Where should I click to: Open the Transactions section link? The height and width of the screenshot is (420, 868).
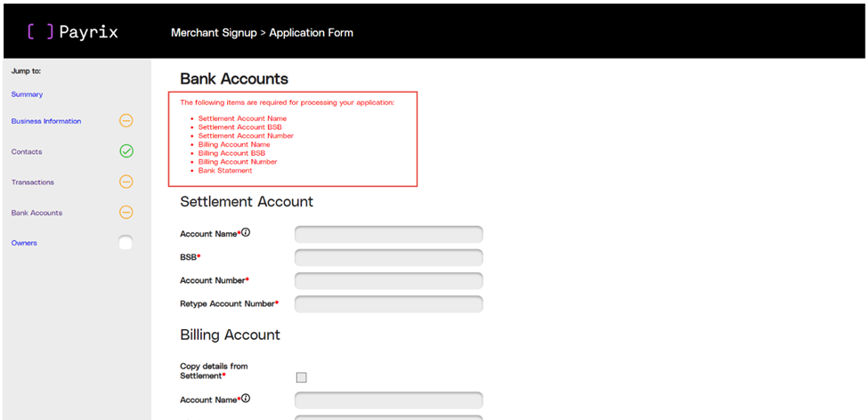click(x=33, y=182)
